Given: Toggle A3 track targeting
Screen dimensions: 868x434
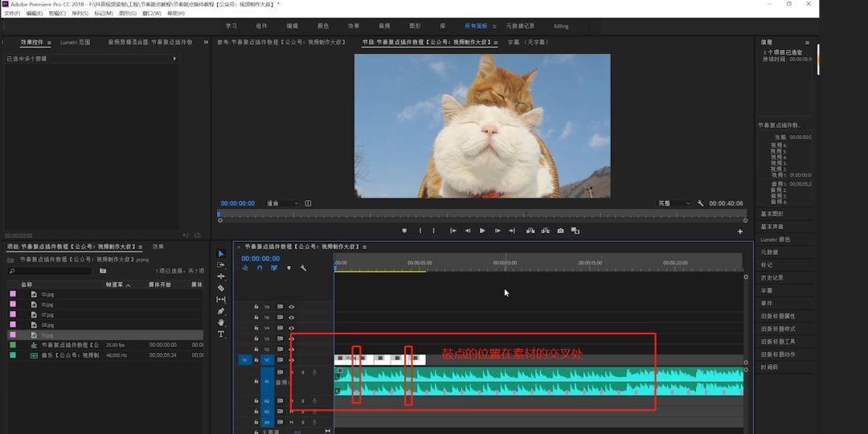Looking at the screenshot, I should point(267,411).
